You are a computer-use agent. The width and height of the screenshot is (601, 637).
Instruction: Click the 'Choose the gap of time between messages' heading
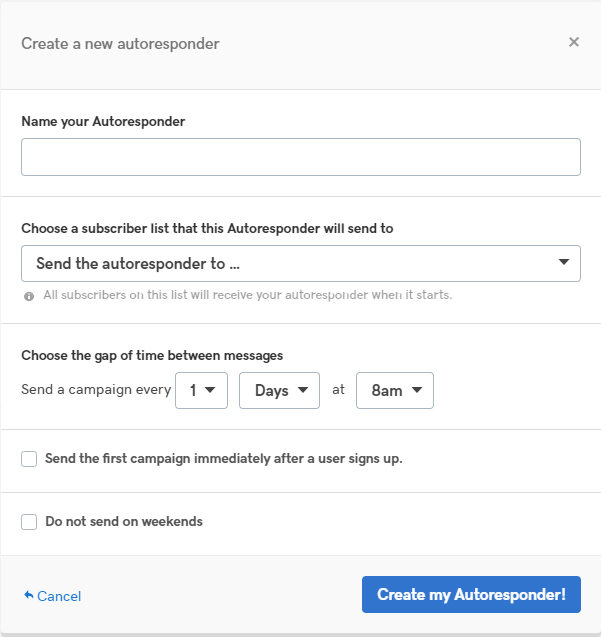point(152,355)
